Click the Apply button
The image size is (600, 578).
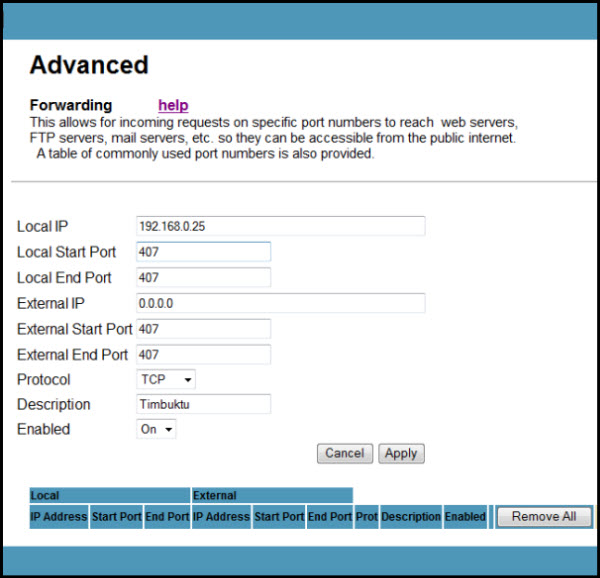click(401, 453)
